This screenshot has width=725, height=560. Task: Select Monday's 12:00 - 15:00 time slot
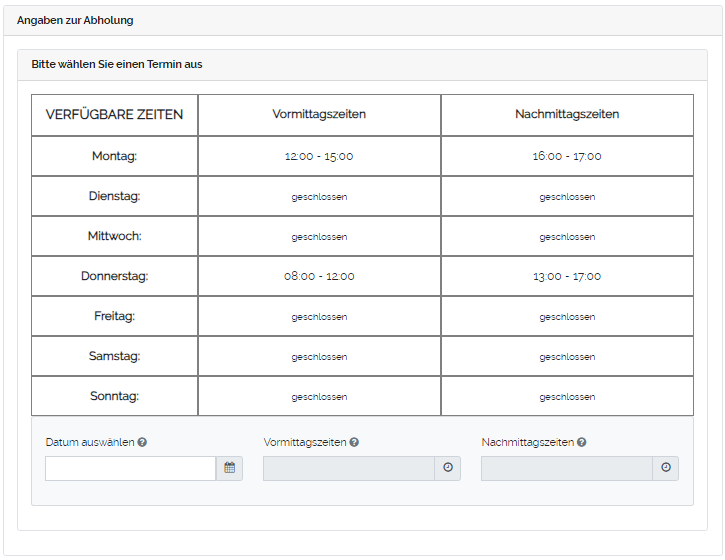pyautogui.click(x=319, y=156)
